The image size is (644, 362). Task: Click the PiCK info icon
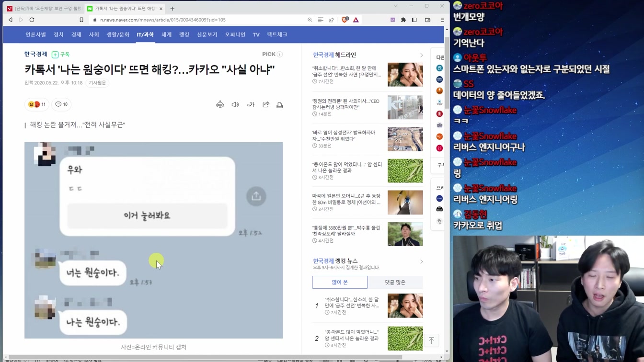(280, 54)
